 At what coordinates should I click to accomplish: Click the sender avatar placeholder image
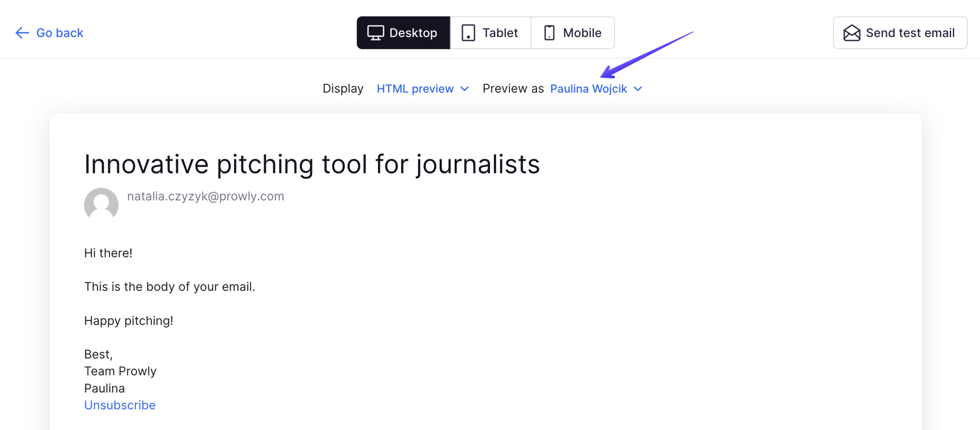101,204
